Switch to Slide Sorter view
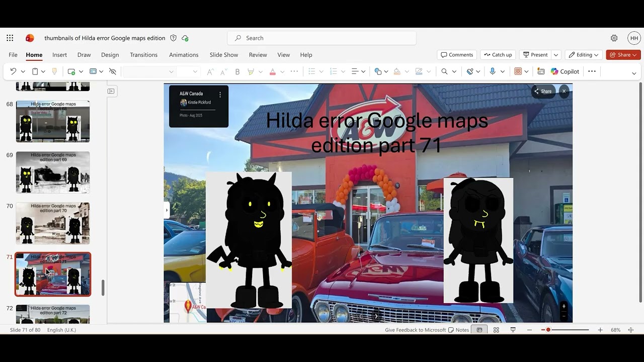The height and width of the screenshot is (362, 644). tap(496, 330)
